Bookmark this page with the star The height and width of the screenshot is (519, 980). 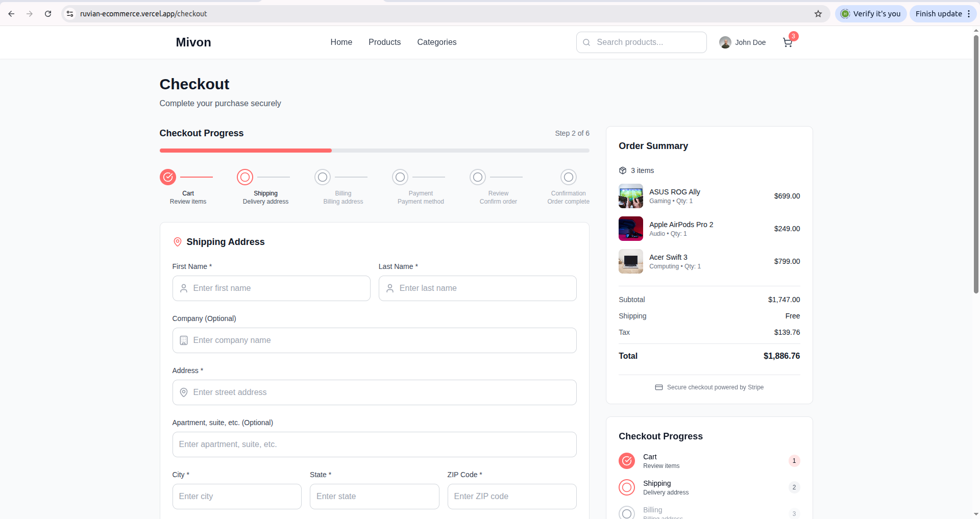[x=818, y=14]
